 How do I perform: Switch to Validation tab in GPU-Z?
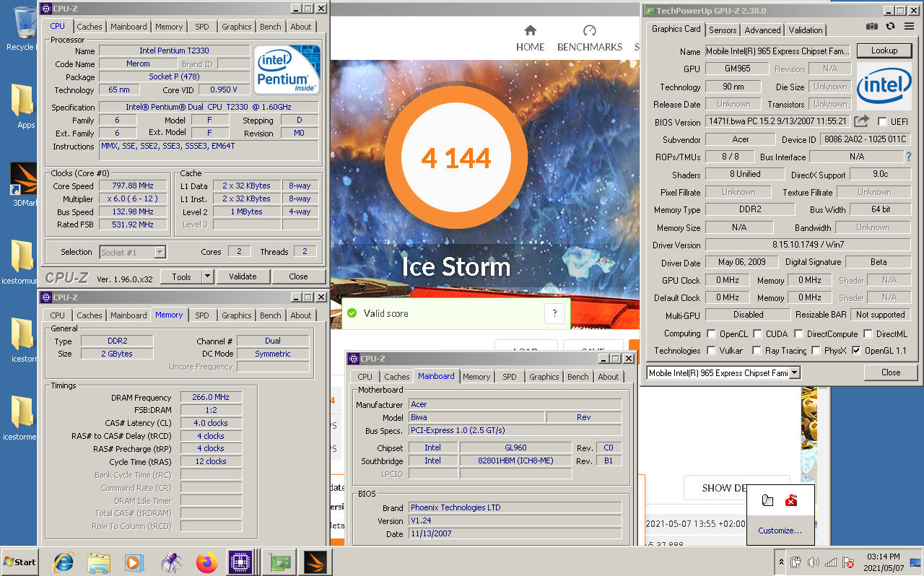pos(805,30)
